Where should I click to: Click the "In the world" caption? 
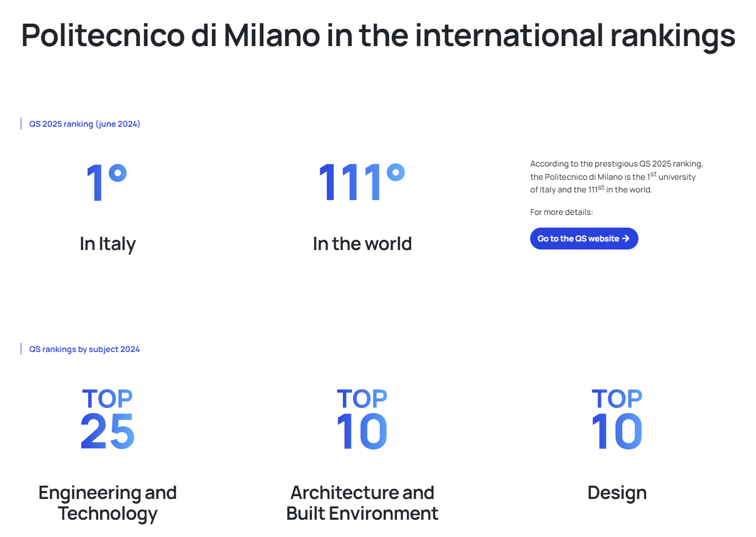click(362, 244)
